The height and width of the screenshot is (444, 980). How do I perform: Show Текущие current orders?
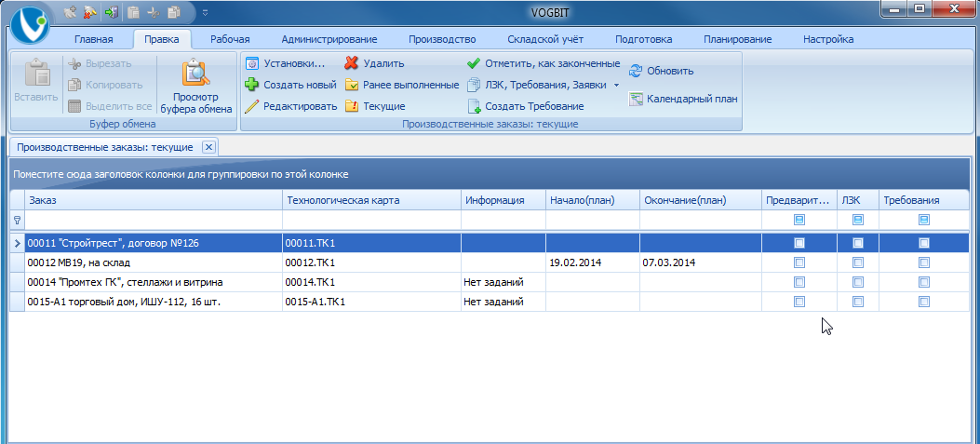(376, 106)
